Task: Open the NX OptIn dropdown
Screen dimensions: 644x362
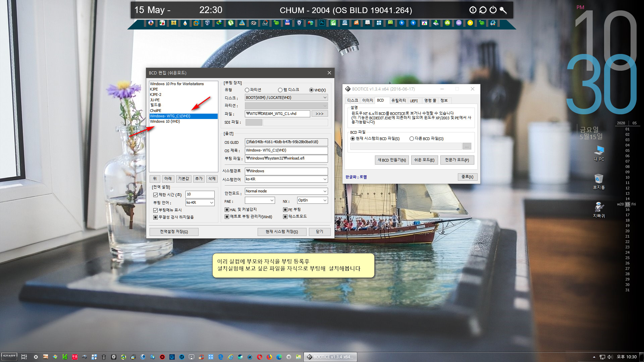Action: (x=312, y=200)
